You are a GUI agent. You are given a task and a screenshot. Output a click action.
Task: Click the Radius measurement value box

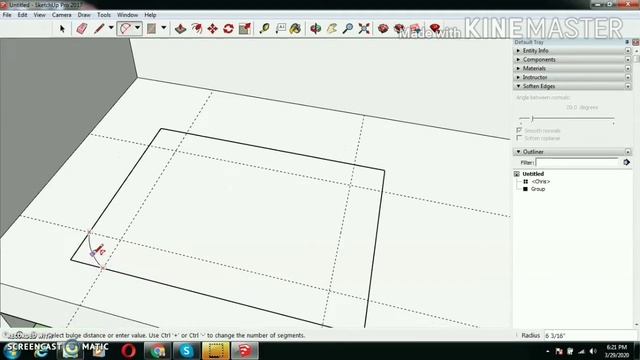[x=590, y=336]
